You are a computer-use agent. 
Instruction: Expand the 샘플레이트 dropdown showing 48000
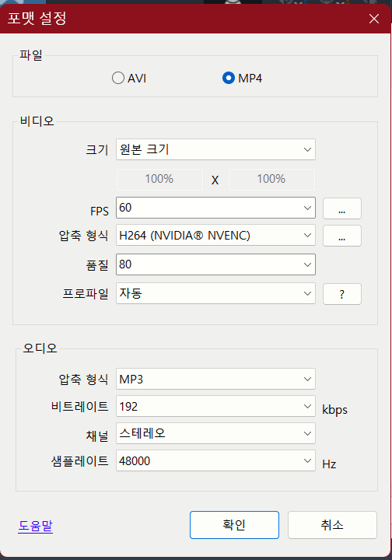click(215, 460)
